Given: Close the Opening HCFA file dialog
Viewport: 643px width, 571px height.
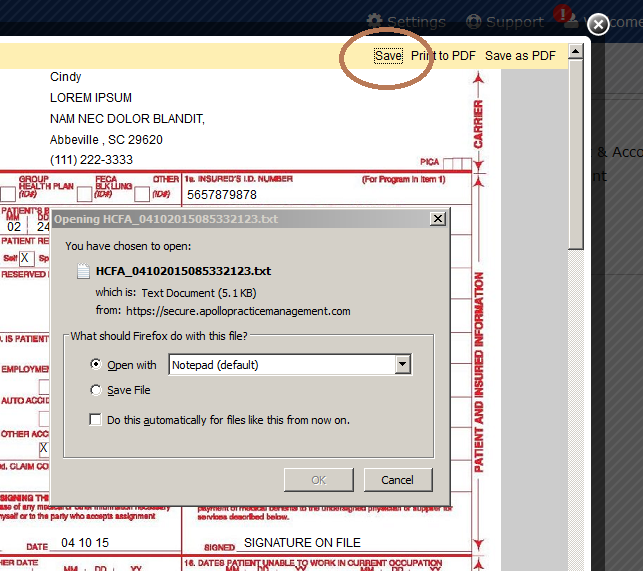Looking at the screenshot, I should tap(437, 219).
